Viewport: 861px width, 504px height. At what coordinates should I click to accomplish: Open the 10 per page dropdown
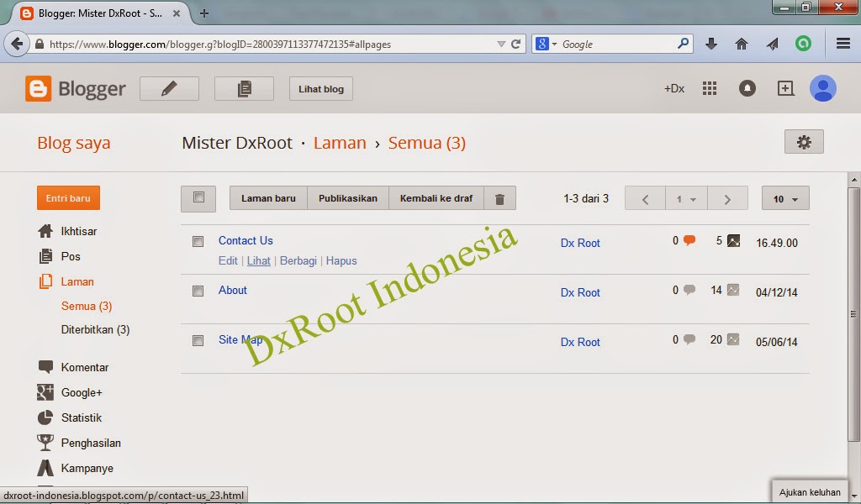click(x=785, y=198)
